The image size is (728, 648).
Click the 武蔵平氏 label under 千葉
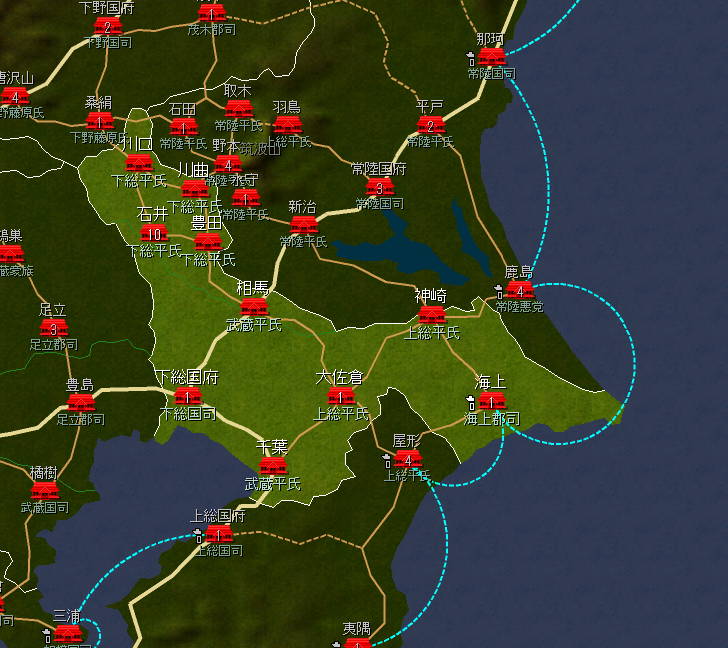click(273, 484)
